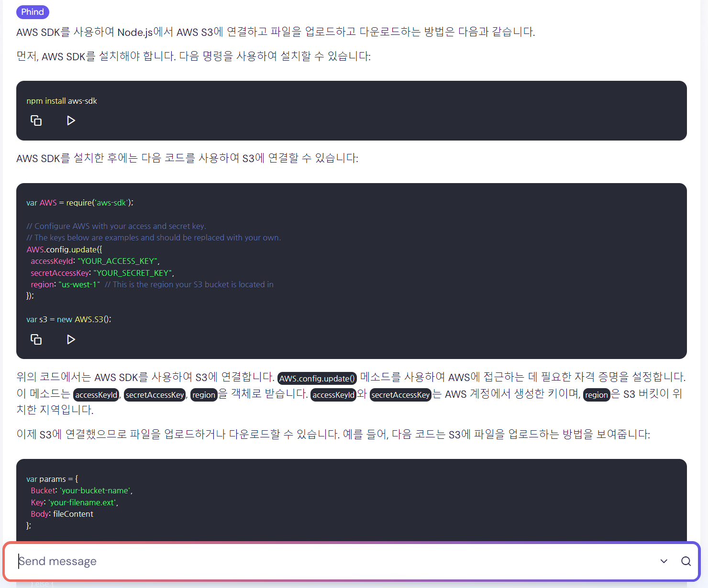Screen dimensions: 708x588
Task: Click the "YOUR_ACCESS_KEY" string in code
Action: tap(118, 261)
